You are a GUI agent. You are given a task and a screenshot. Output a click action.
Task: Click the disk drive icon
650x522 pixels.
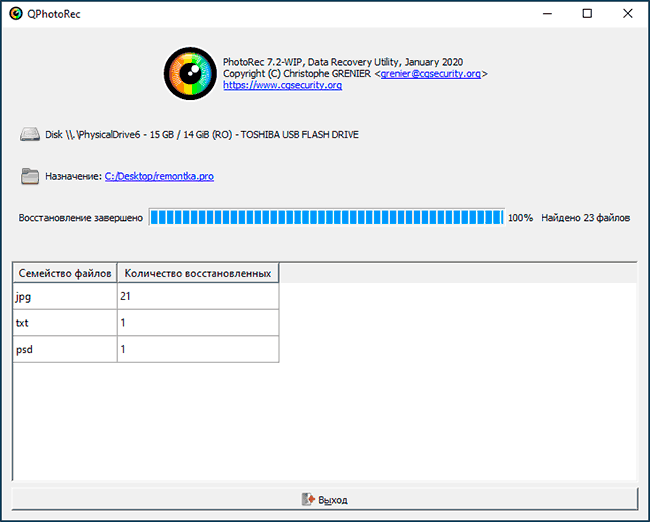[30, 134]
